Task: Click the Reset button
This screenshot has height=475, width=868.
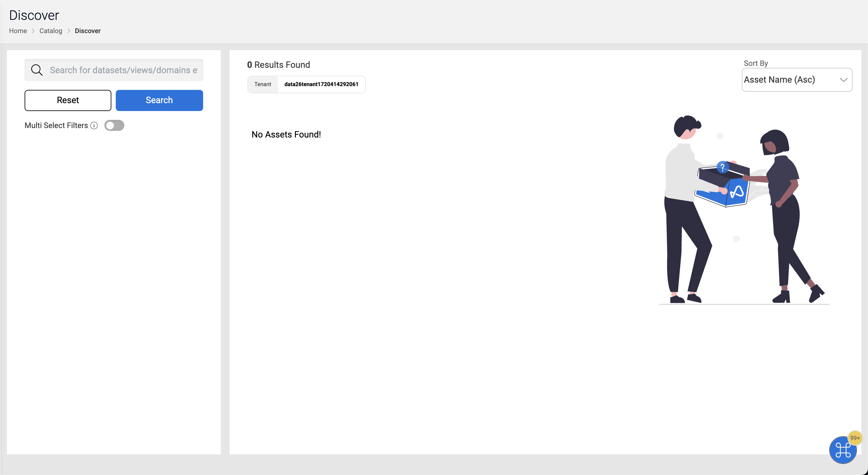Action: 68,100
